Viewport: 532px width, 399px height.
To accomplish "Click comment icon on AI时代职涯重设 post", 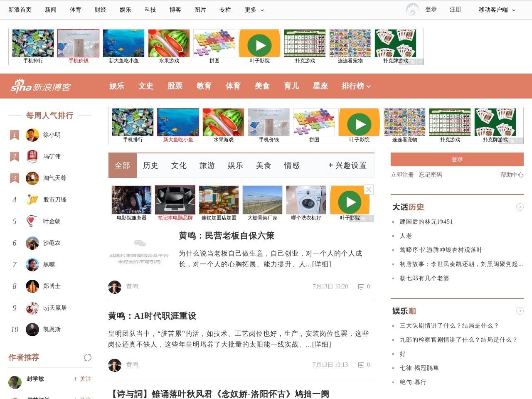I will tap(361, 365).
